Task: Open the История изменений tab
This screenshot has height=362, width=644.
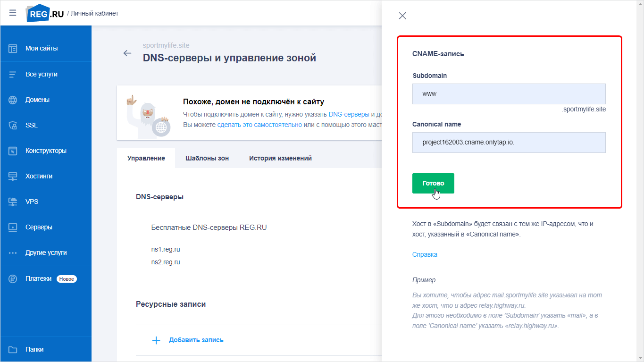Action: (x=280, y=158)
